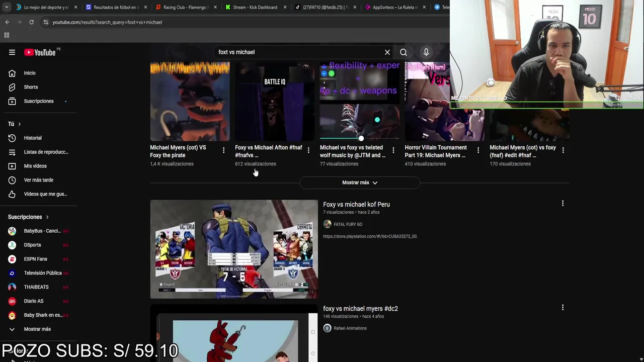The width and height of the screenshot is (644, 362).
Task: Open Michael Myers VS Foxy the pirate thumbnail
Action: click(190, 102)
